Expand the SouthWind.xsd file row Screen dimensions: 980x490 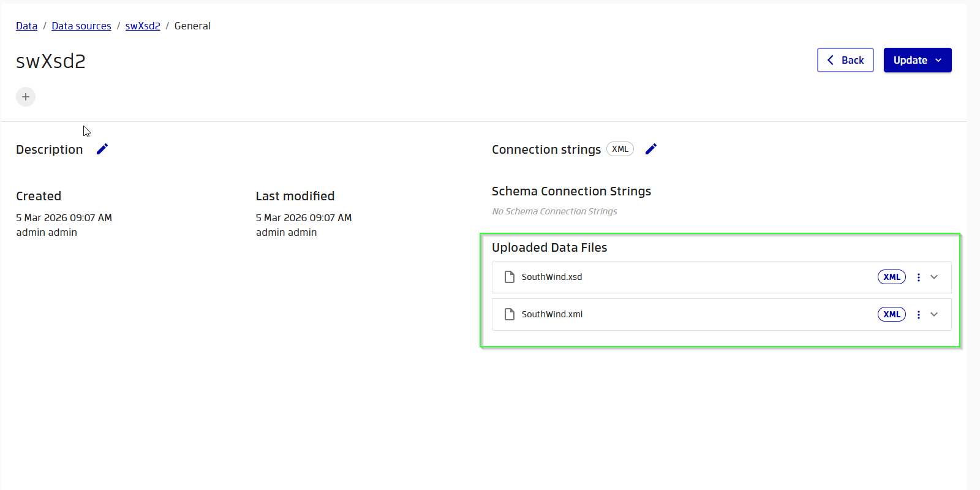934,277
